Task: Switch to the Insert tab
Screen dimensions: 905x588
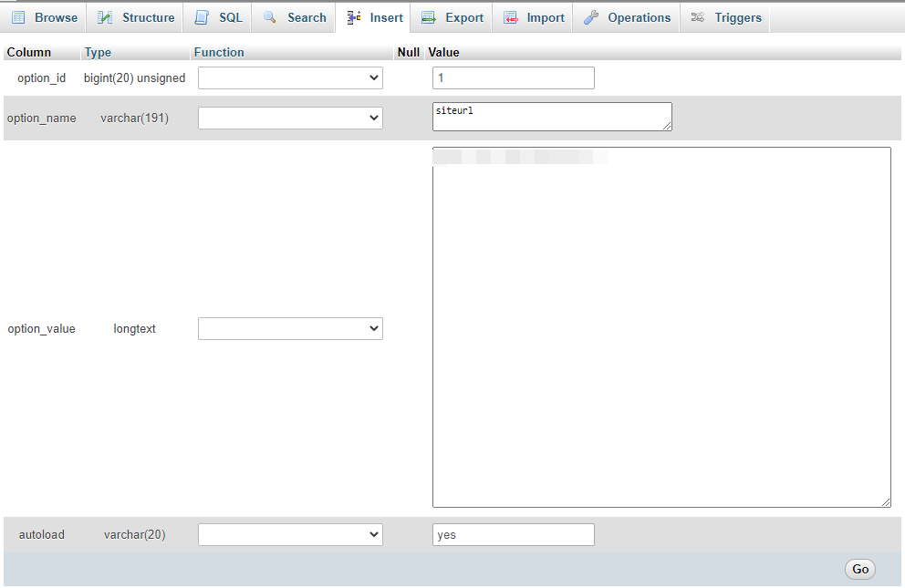Action: (x=375, y=17)
